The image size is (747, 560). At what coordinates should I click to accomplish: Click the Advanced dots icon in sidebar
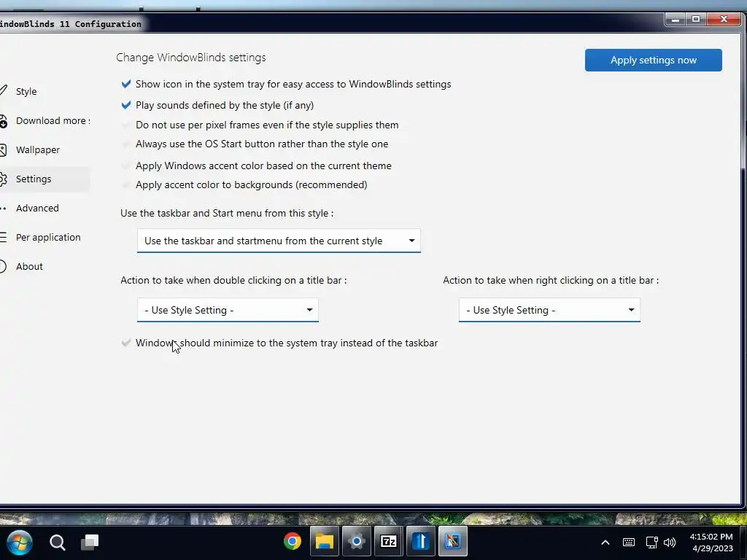[x=3, y=209]
